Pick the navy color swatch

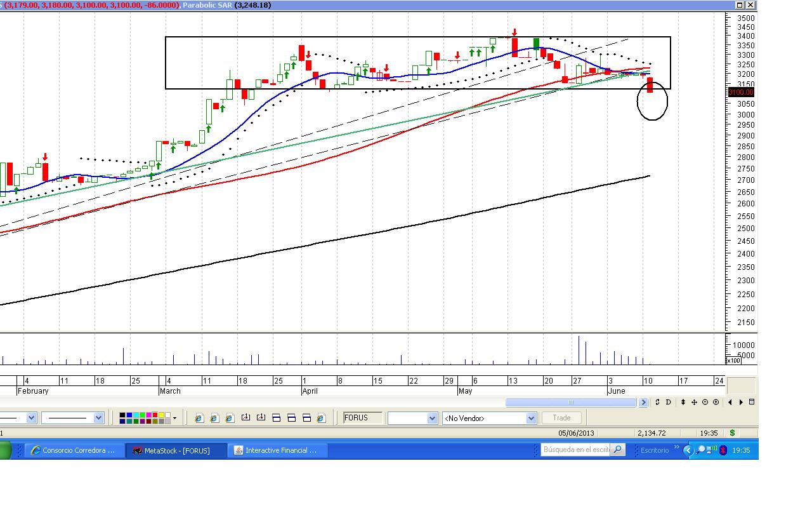[122, 421]
